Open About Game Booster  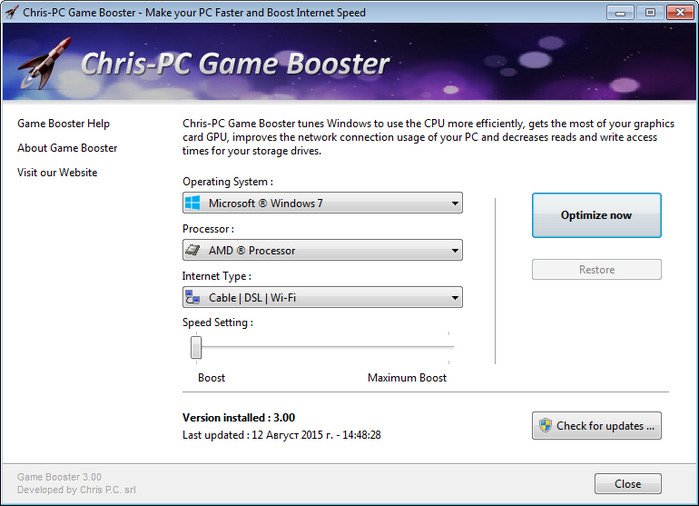tap(67, 148)
